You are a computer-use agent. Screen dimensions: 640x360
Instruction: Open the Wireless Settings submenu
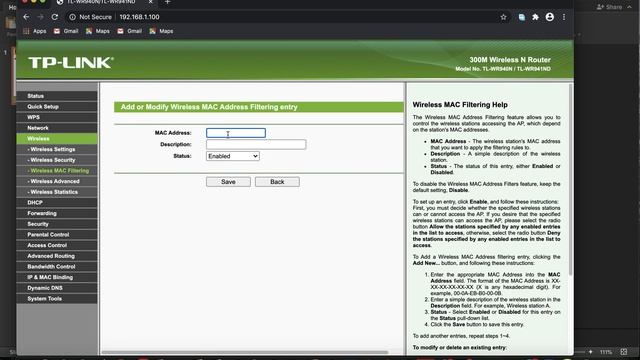[x=57, y=149]
